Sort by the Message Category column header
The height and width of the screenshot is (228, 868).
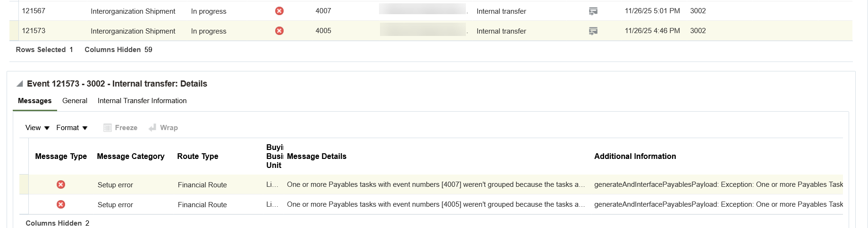131,156
